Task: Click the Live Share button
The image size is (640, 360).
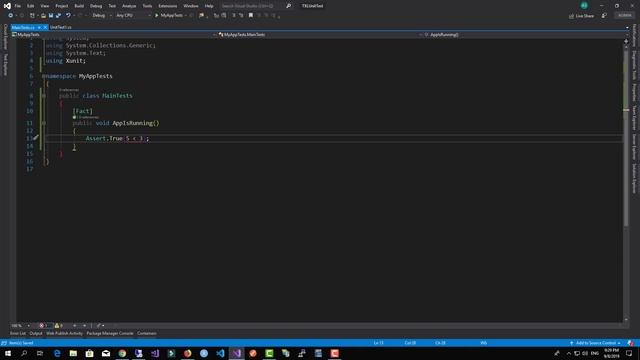Action: click(x=582, y=16)
